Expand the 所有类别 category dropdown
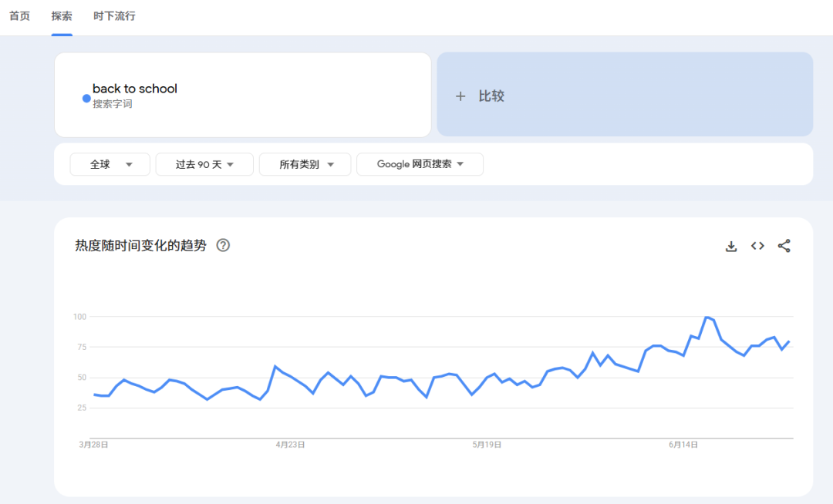The height and width of the screenshot is (504, 833). point(305,164)
